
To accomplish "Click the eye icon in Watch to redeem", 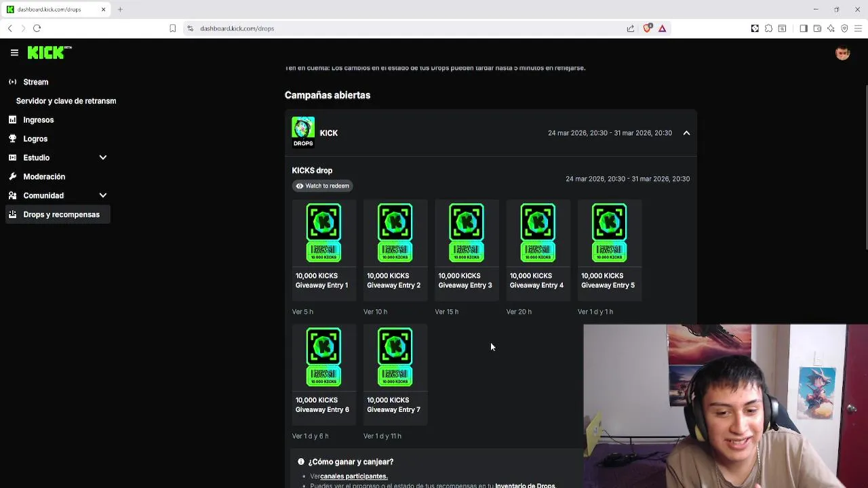I will 300,186.
